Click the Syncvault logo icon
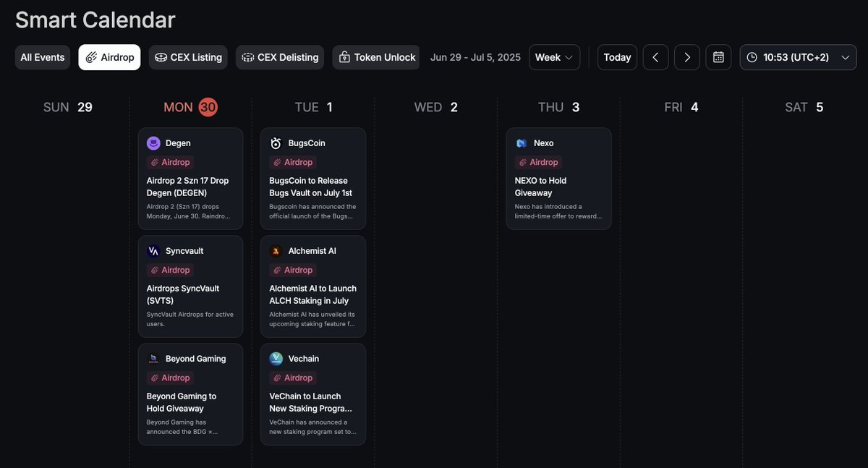The image size is (868, 468). coord(153,251)
